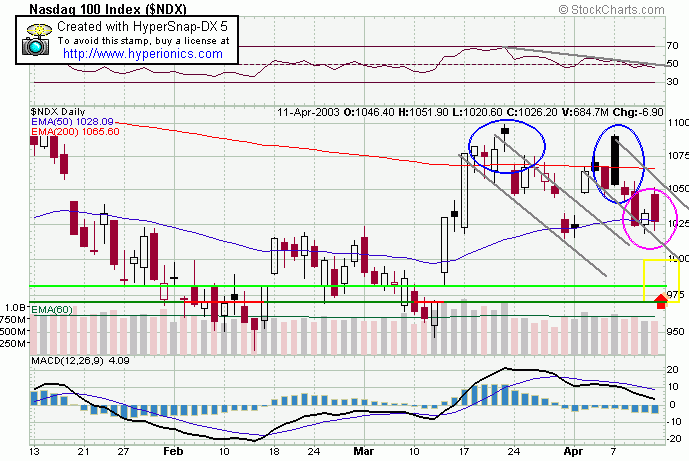The height and width of the screenshot is (461, 689).
Task: Select the '11-Apr-2003' date readout
Action: click(308, 113)
